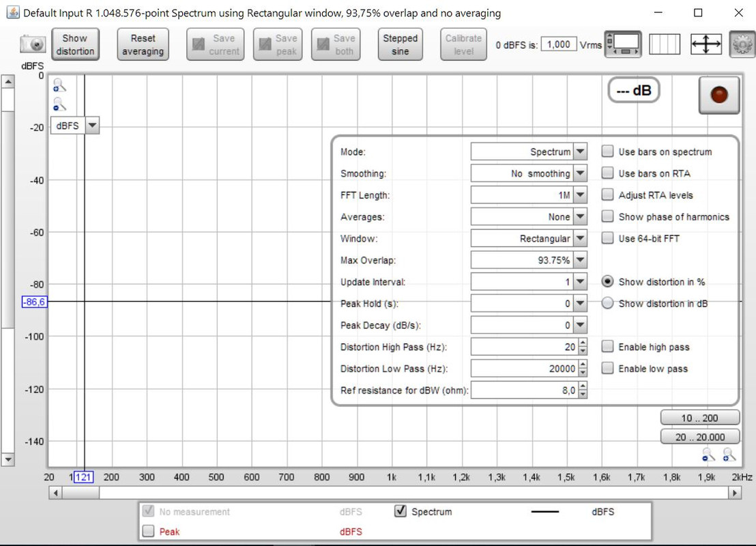Capture the graph with camera icon
This screenshot has width=756, height=546.
click(33, 44)
